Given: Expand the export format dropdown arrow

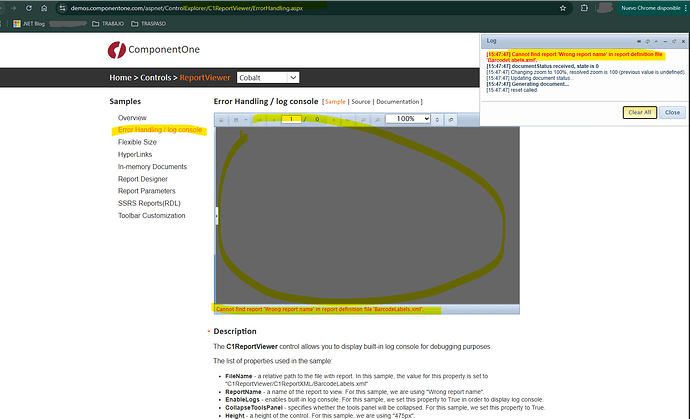Looking at the screenshot, I should click(x=245, y=119).
